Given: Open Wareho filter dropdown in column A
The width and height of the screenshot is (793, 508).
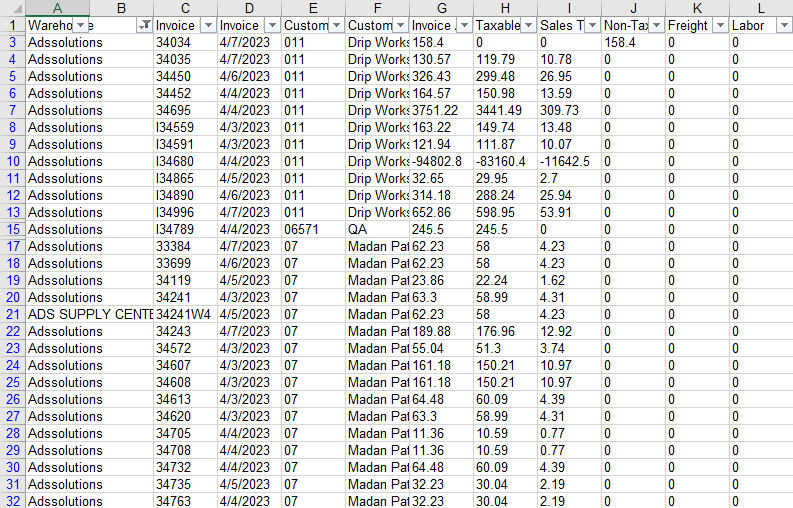Looking at the screenshot, I should click(80, 25).
